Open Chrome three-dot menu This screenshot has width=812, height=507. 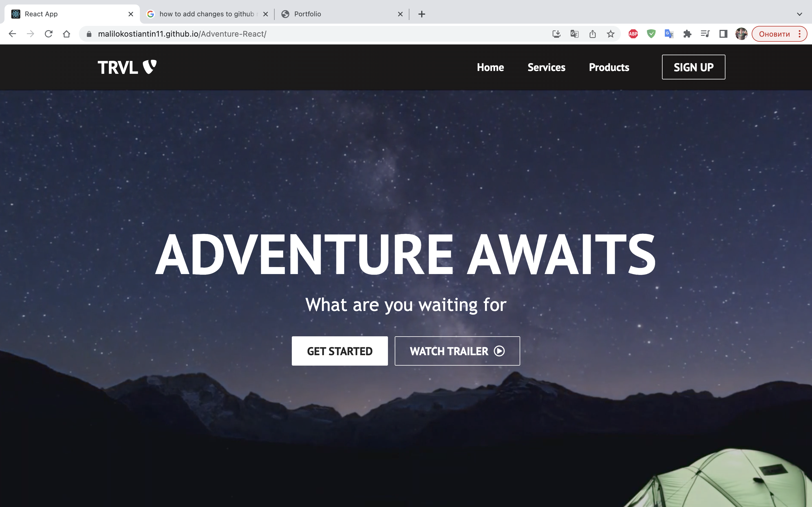(x=800, y=34)
